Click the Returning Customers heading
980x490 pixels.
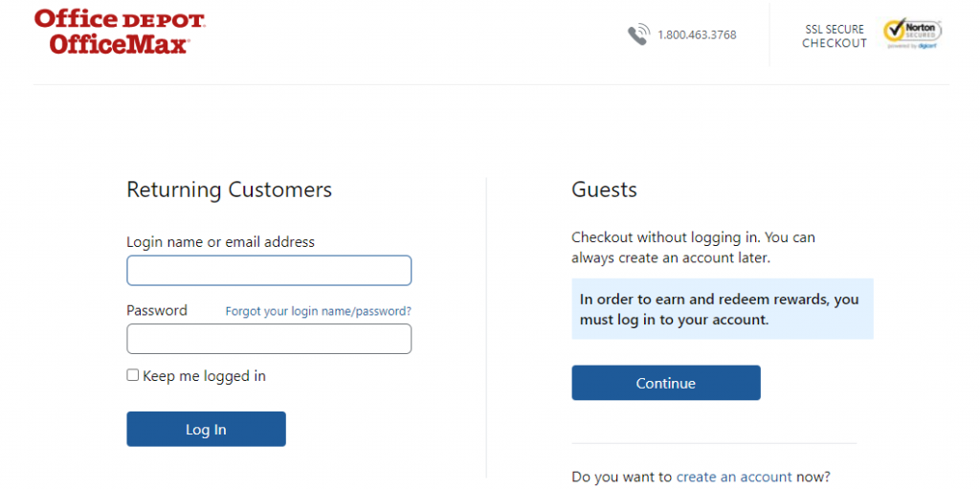(x=230, y=190)
